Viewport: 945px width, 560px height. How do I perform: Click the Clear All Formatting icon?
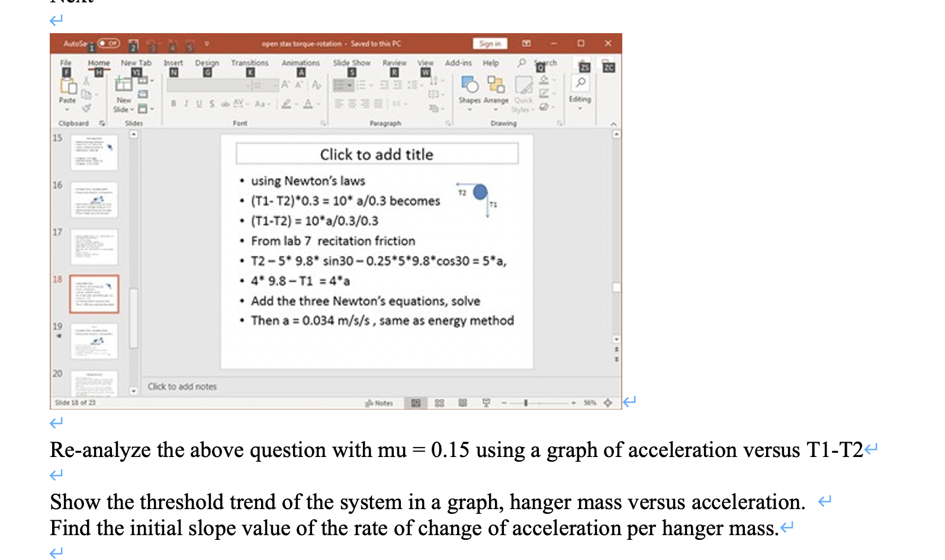coord(317,85)
